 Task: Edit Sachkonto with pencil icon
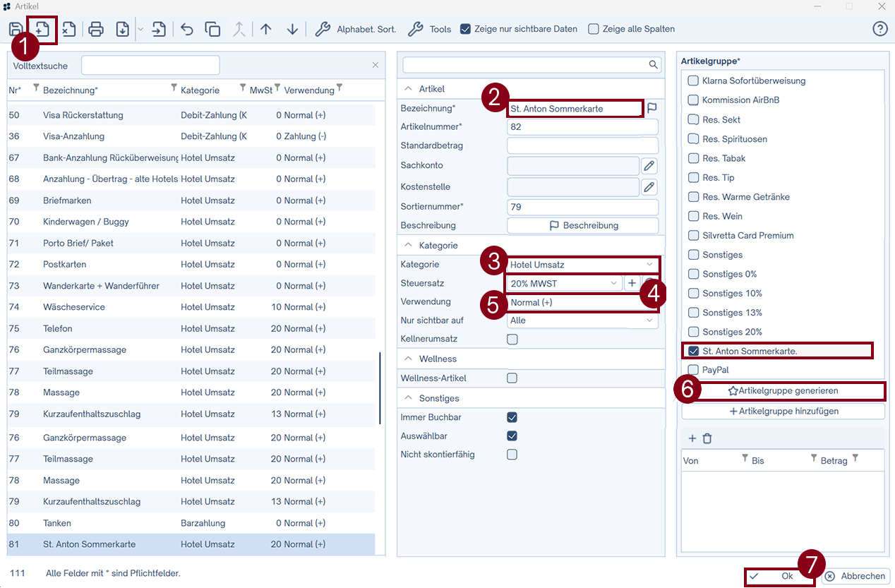pyautogui.click(x=649, y=166)
